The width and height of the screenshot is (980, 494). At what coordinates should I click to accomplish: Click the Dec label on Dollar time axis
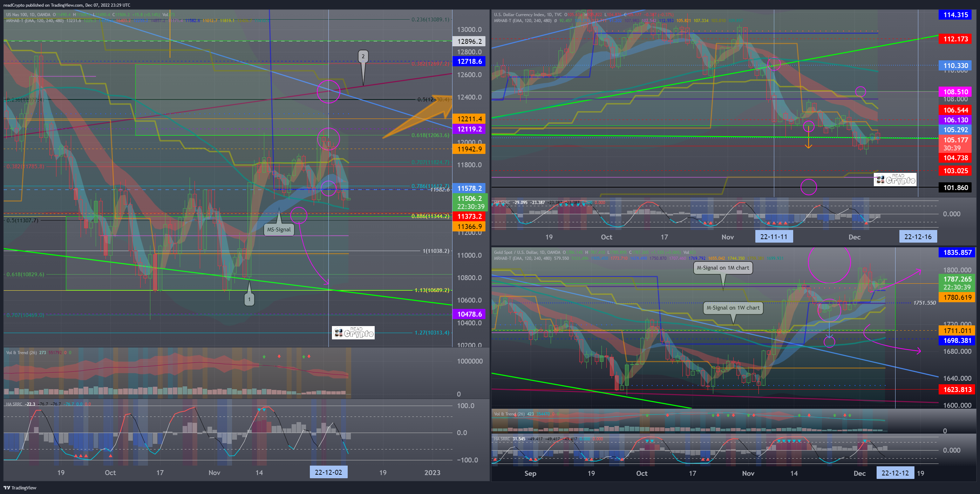pos(855,237)
